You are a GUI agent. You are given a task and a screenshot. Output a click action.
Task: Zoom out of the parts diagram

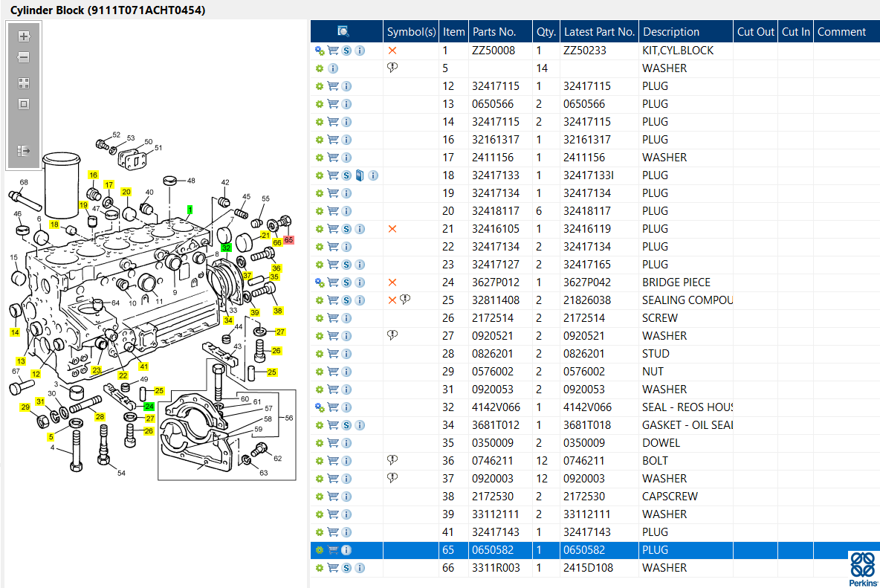point(24,57)
